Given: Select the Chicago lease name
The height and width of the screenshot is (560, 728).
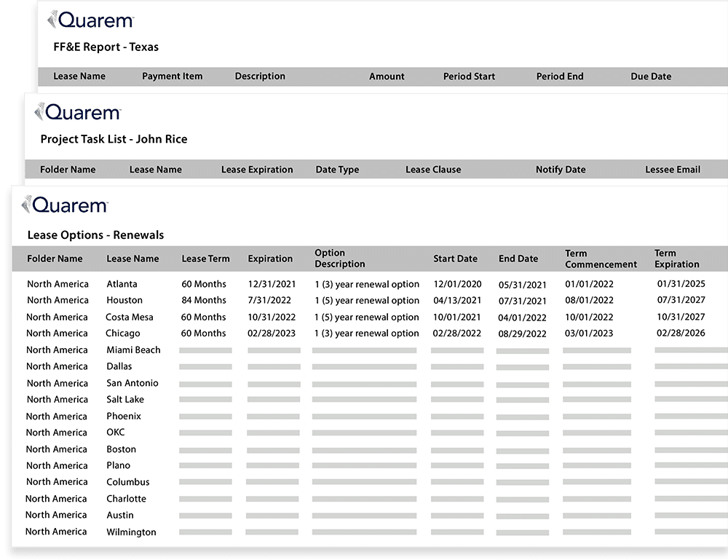Looking at the screenshot, I should [122, 334].
